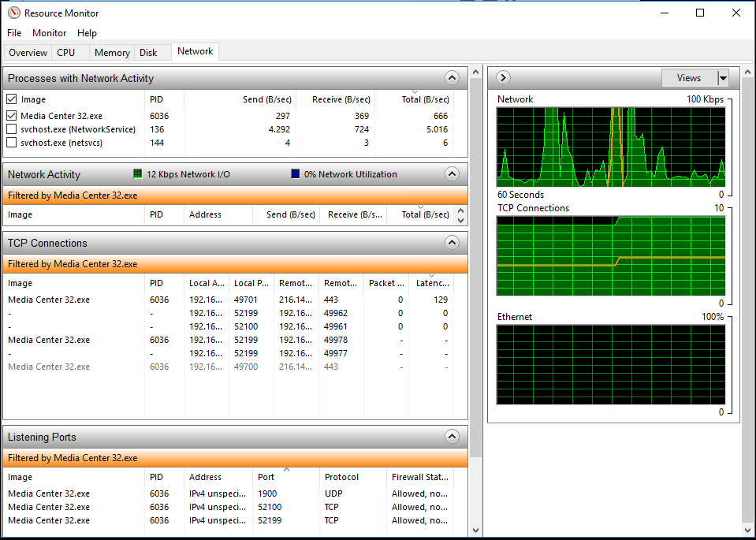
Task: Sort Listening Ports by Port column
Action: point(286,477)
